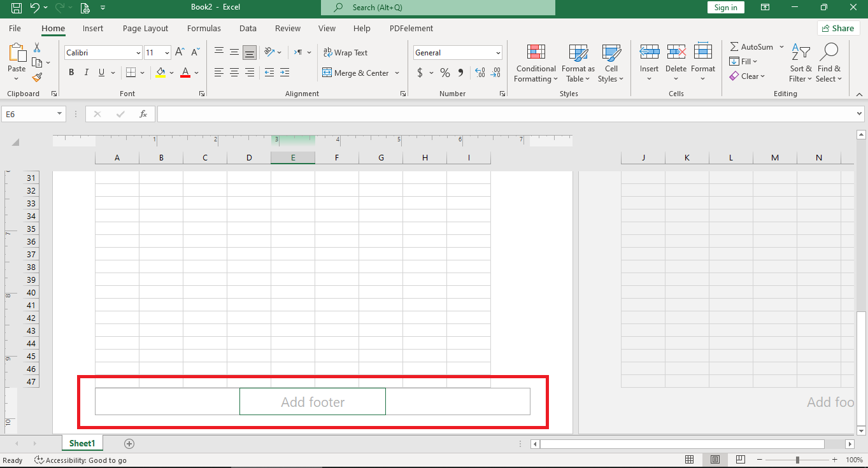This screenshot has height=468, width=868.
Task: Toggle Wrap Text option
Action: pos(345,53)
